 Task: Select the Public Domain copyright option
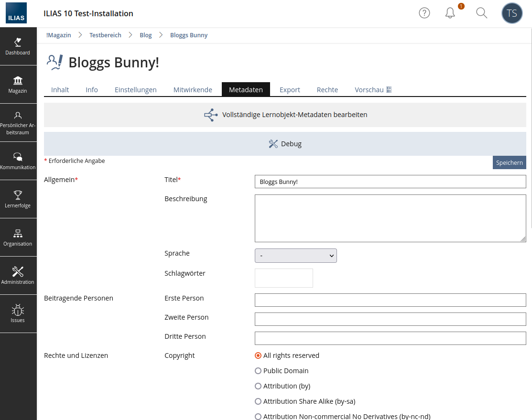[x=258, y=371]
